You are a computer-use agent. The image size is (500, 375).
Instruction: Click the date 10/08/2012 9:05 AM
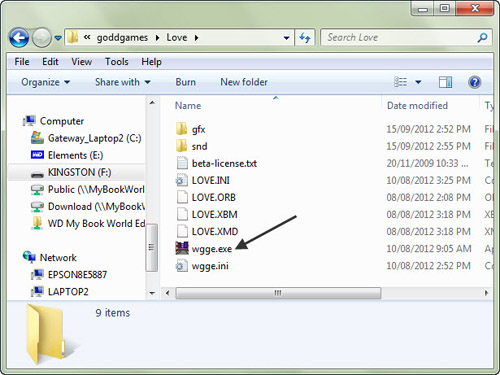tap(429, 248)
